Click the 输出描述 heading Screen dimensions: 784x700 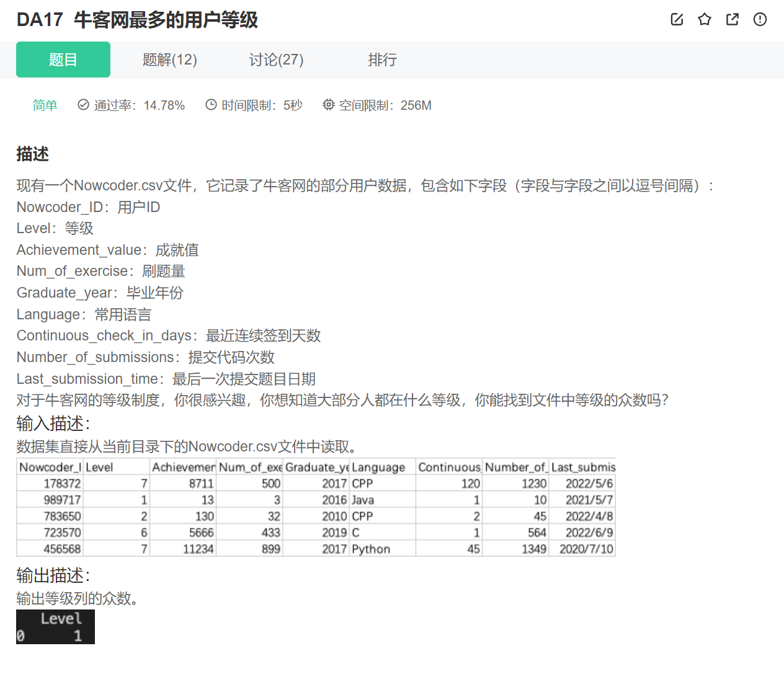point(53,575)
